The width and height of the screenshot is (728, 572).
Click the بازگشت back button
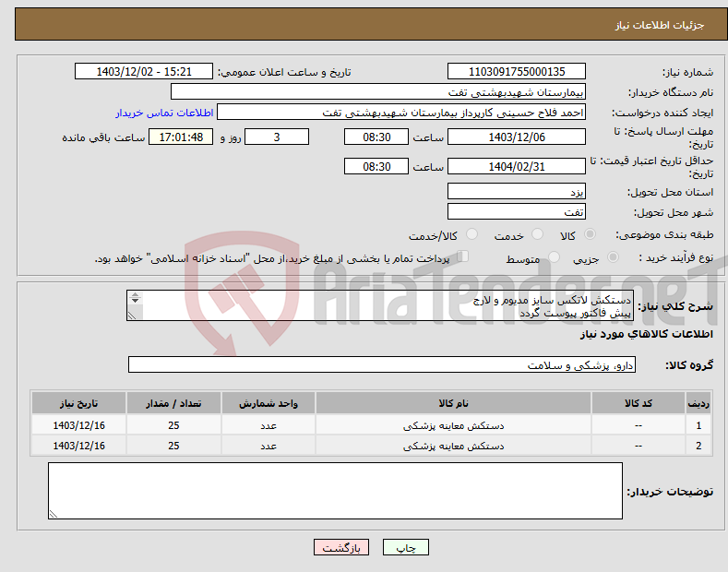(x=341, y=547)
